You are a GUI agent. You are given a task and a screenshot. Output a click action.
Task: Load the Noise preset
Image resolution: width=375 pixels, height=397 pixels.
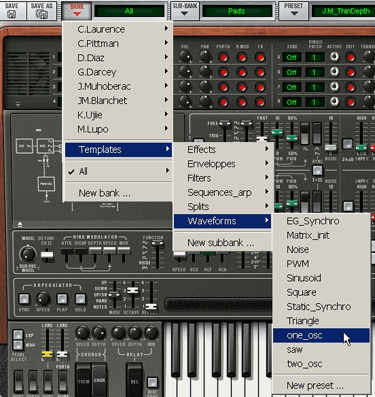point(321,250)
